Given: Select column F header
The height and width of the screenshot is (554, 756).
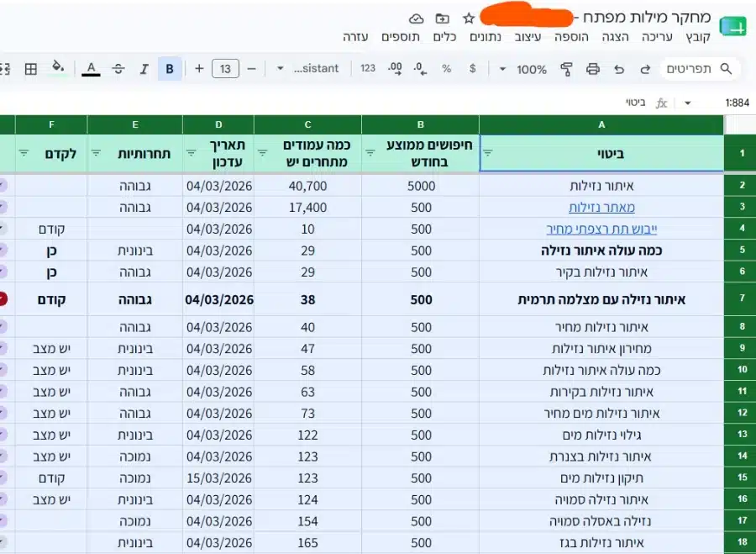Looking at the screenshot, I should (51, 125).
